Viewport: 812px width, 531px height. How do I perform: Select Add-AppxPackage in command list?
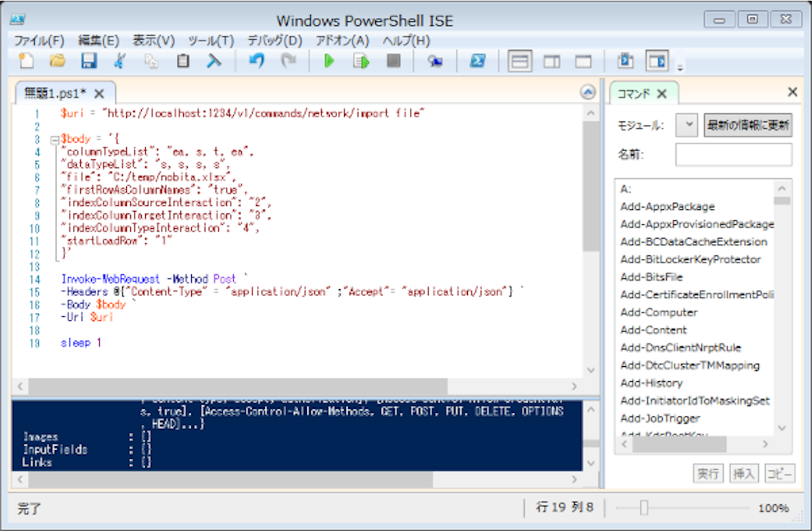tap(668, 207)
